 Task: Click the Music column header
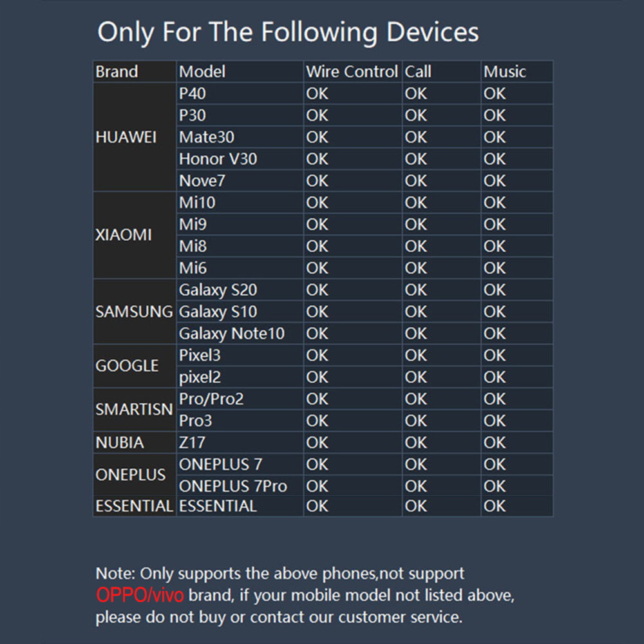pos(516,71)
